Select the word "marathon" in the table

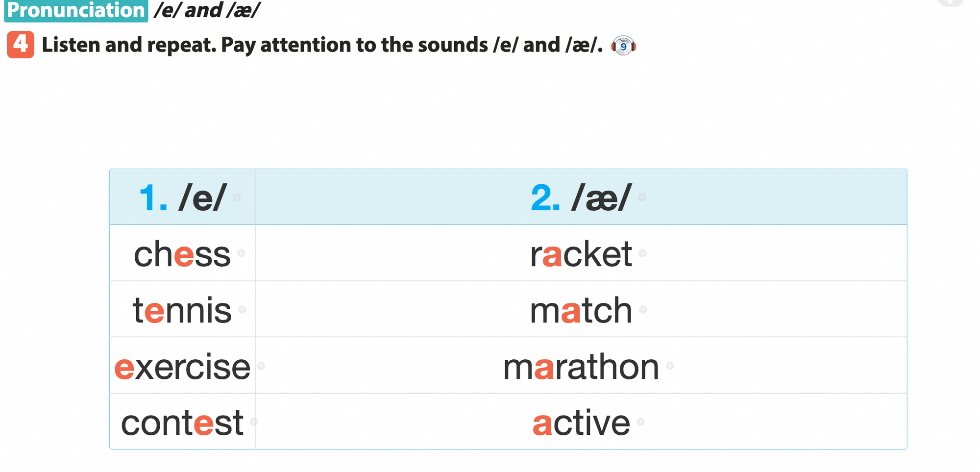(x=581, y=367)
